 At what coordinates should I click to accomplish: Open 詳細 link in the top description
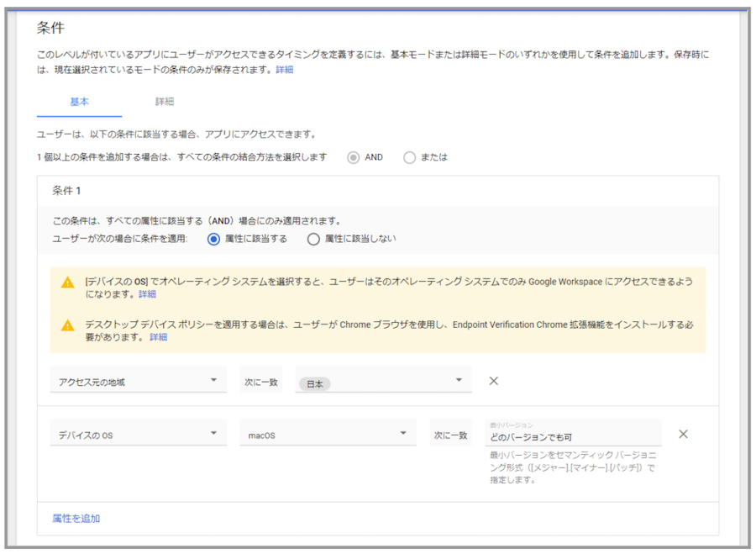[285, 70]
